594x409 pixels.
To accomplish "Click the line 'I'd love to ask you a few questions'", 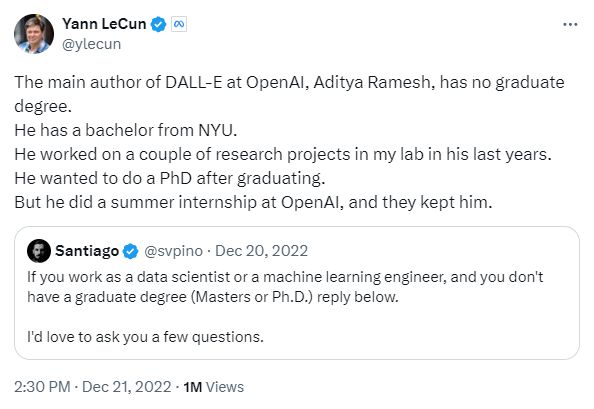I will coord(145,337).
